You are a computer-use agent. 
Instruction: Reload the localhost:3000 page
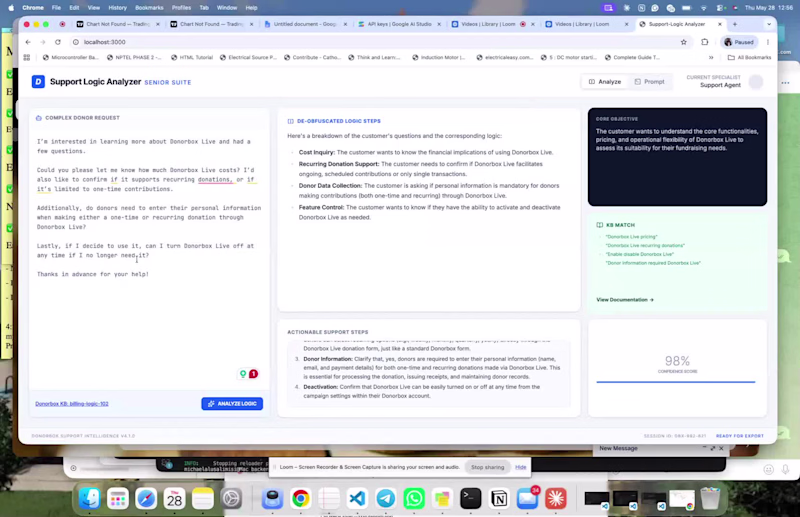tap(58, 42)
